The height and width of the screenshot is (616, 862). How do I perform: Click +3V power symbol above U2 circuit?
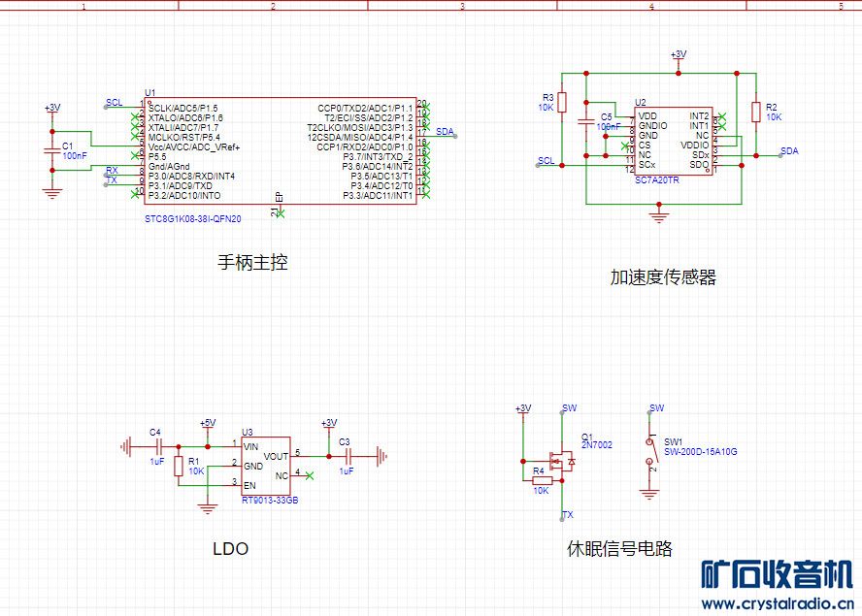679,55
